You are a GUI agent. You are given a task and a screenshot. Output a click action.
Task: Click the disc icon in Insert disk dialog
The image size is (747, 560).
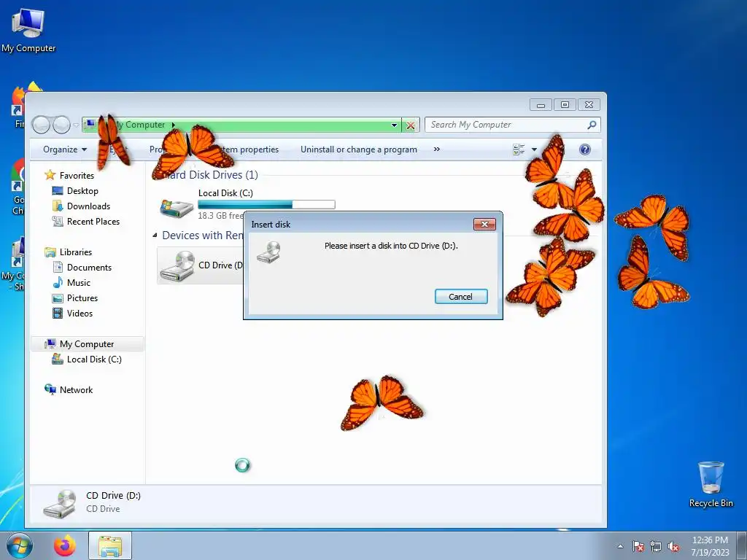pos(268,252)
